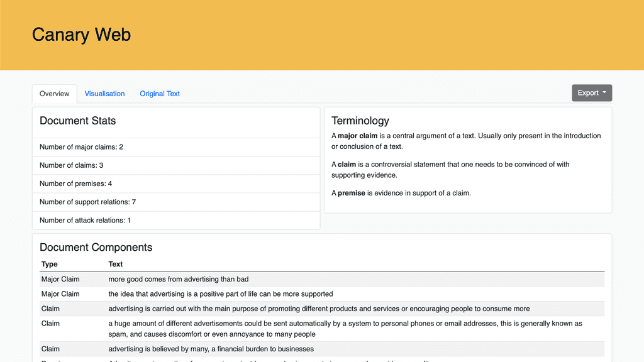Click the claim about spam advertisements
The width and height of the screenshot is (644, 362).
[345, 329]
